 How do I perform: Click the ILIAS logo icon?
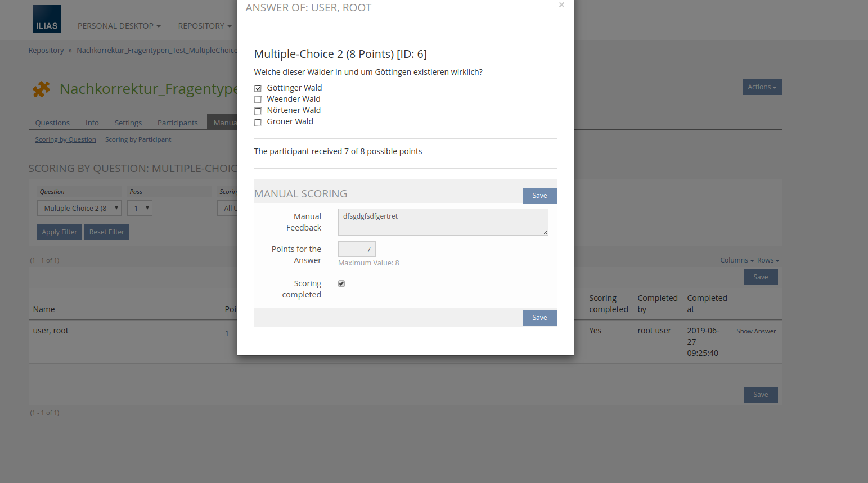coord(47,20)
